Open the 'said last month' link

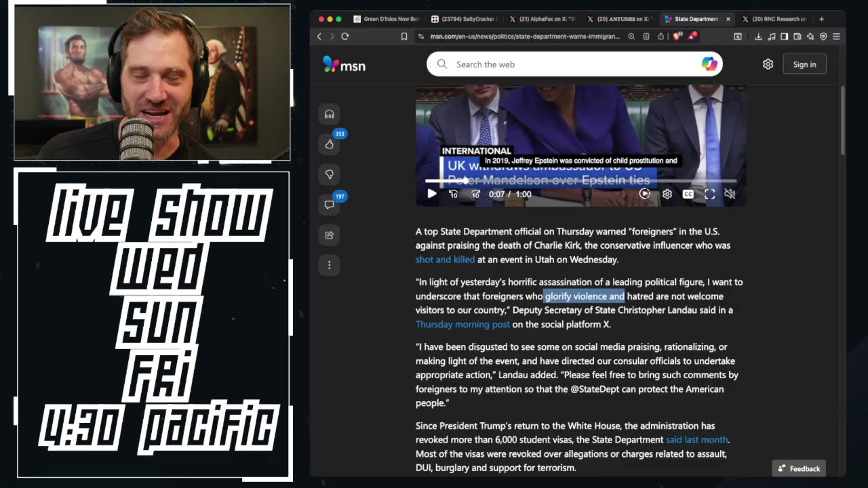click(x=696, y=440)
